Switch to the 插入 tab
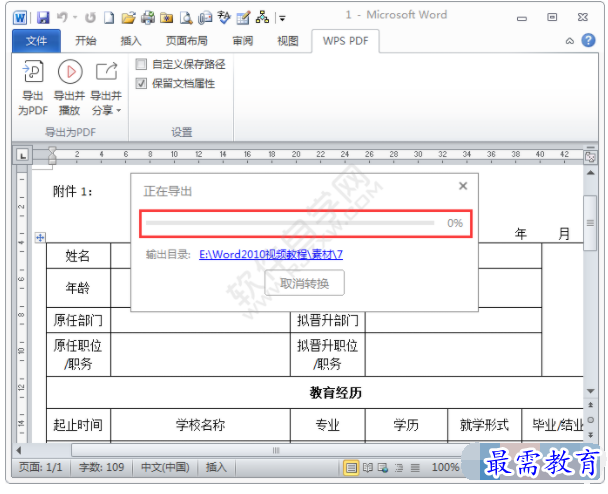 tap(131, 41)
